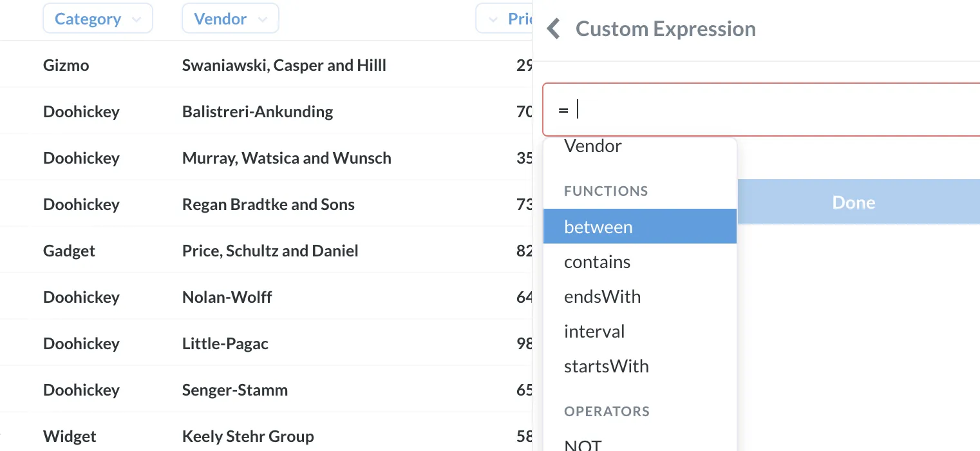980x451 pixels.
Task: Click the Custom Expression heading text
Action: [x=666, y=29]
